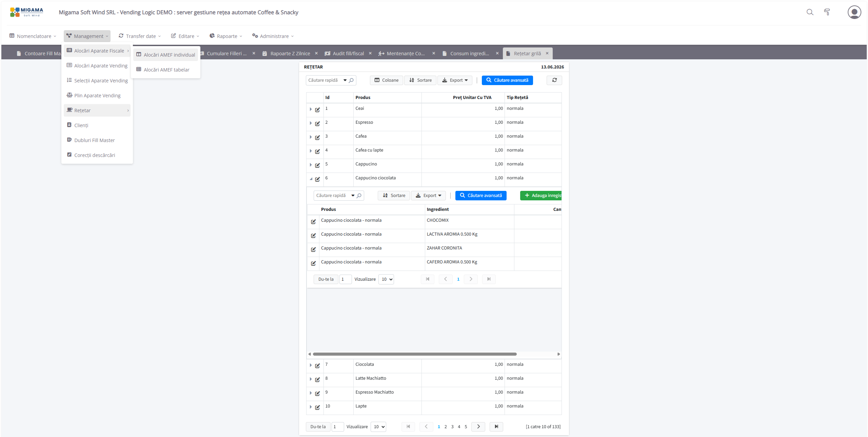This screenshot has width=868, height=437.
Task: Sort by Preț Unitar Cu TVA column header
Action: 472,97
